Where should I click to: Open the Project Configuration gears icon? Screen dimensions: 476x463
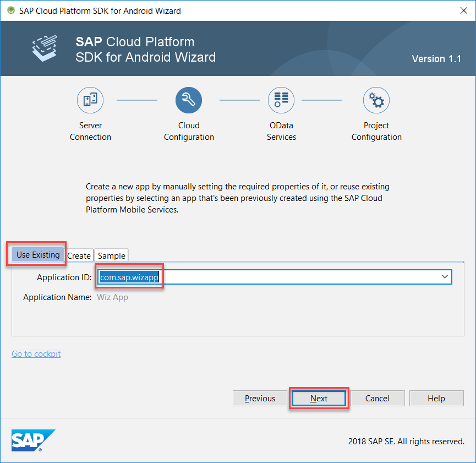[x=376, y=100]
